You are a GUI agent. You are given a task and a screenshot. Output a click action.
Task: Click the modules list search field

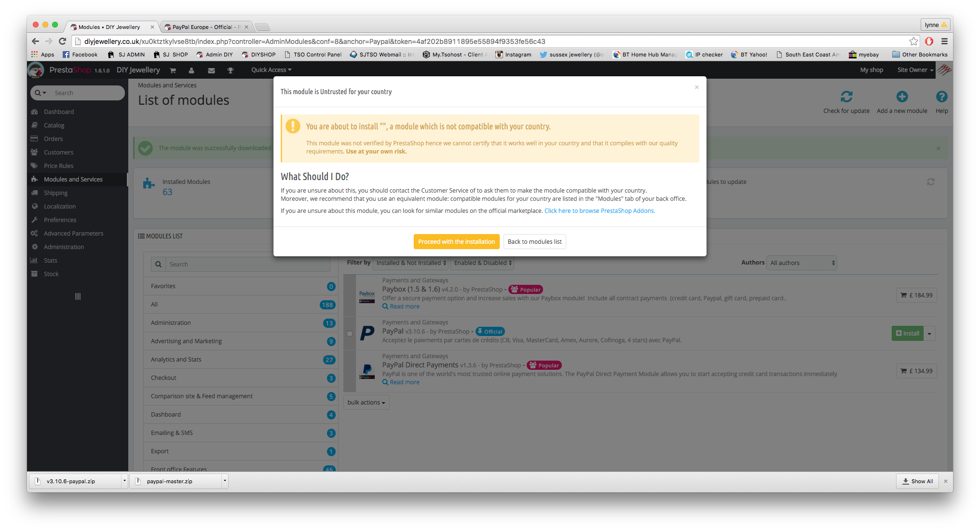tap(248, 265)
